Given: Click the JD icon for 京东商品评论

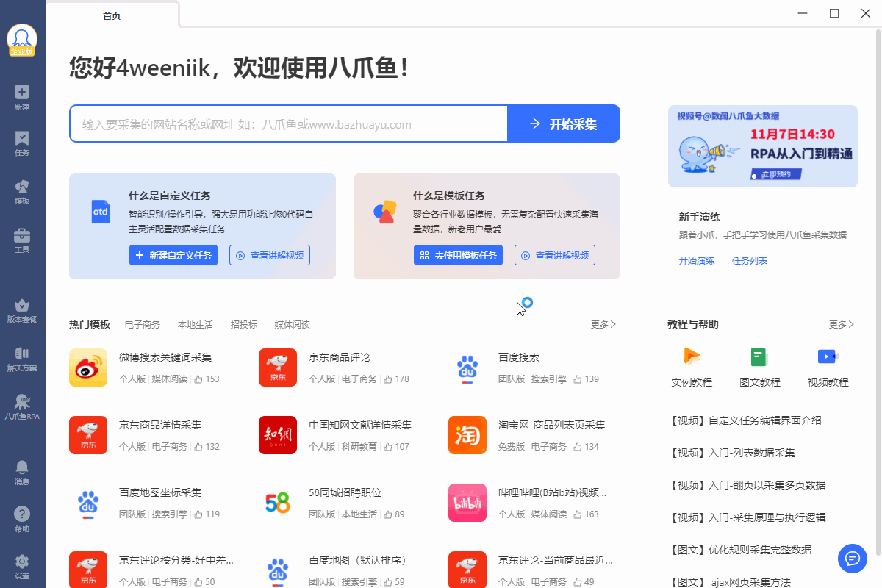Looking at the screenshot, I should (x=278, y=367).
